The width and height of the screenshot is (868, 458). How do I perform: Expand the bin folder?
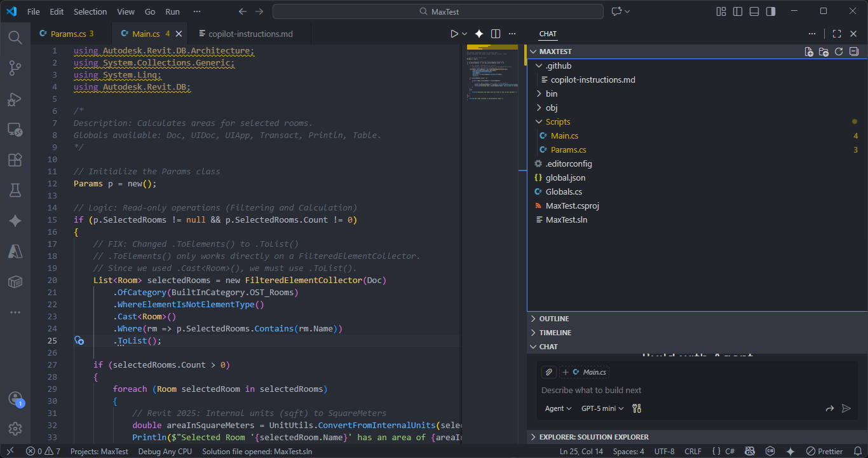pyautogui.click(x=551, y=94)
